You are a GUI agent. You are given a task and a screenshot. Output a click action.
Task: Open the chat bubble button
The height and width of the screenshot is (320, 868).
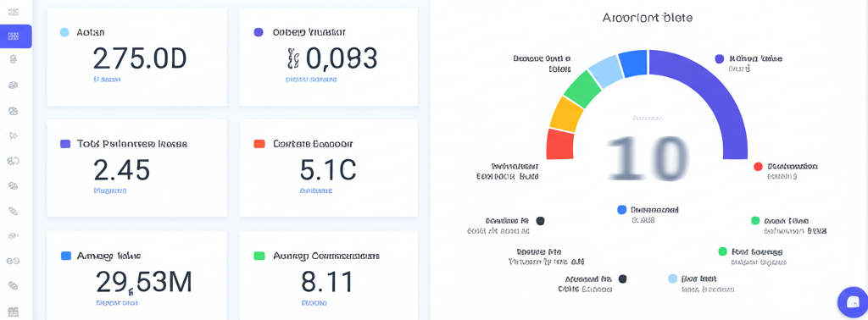point(853,301)
